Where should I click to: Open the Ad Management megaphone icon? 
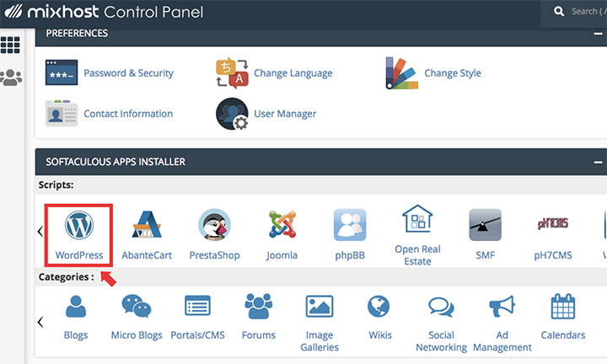pyautogui.click(x=502, y=307)
